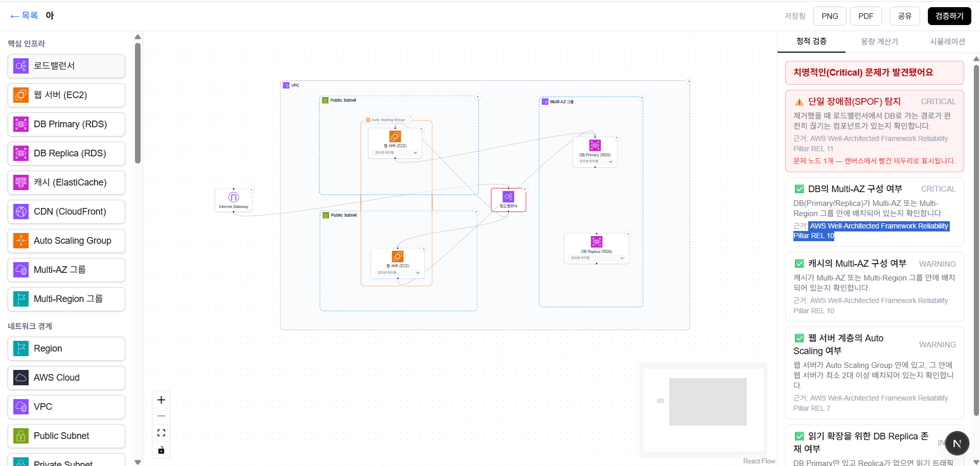Select the red-bordered 로드밸런서 node on canvas
Image resolution: width=980 pixels, height=466 pixels.
pyautogui.click(x=509, y=200)
